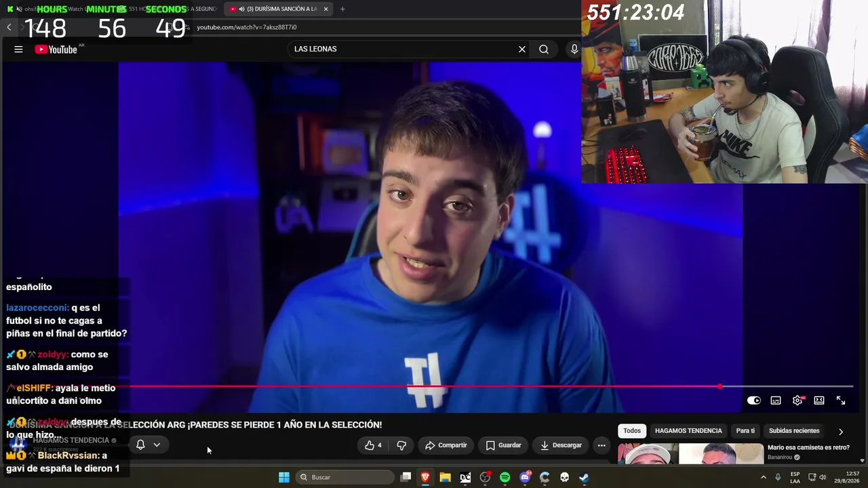Open Task View on the taskbar

[x=406, y=477]
